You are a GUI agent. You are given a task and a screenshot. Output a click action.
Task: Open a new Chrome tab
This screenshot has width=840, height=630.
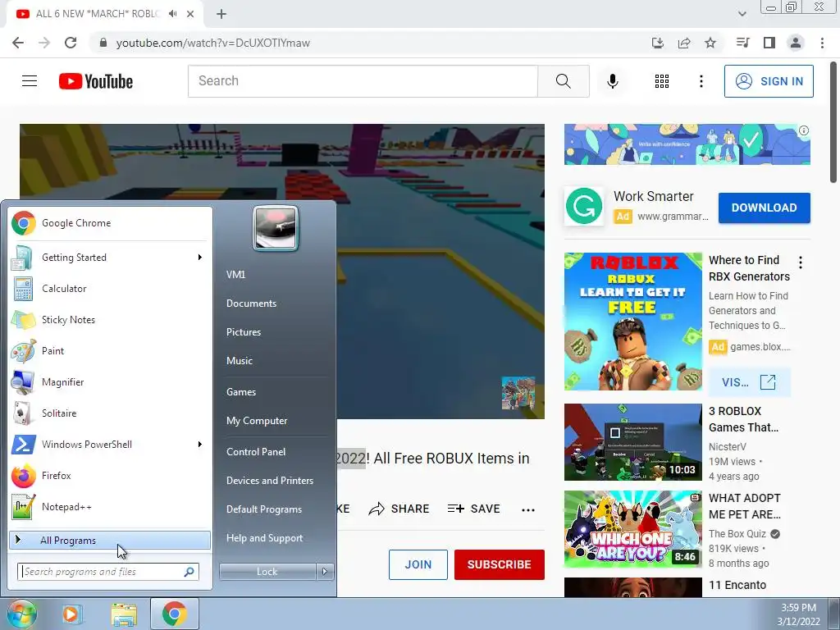pos(221,14)
